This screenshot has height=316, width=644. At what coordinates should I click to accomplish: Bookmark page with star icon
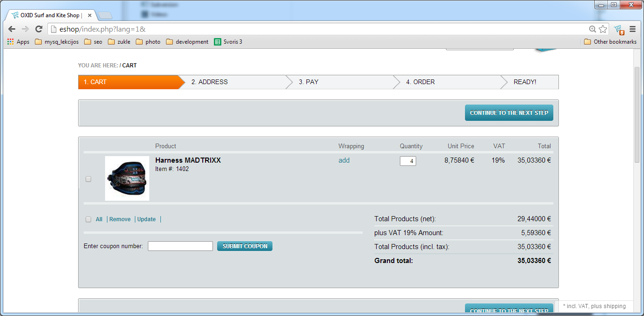point(603,29)
